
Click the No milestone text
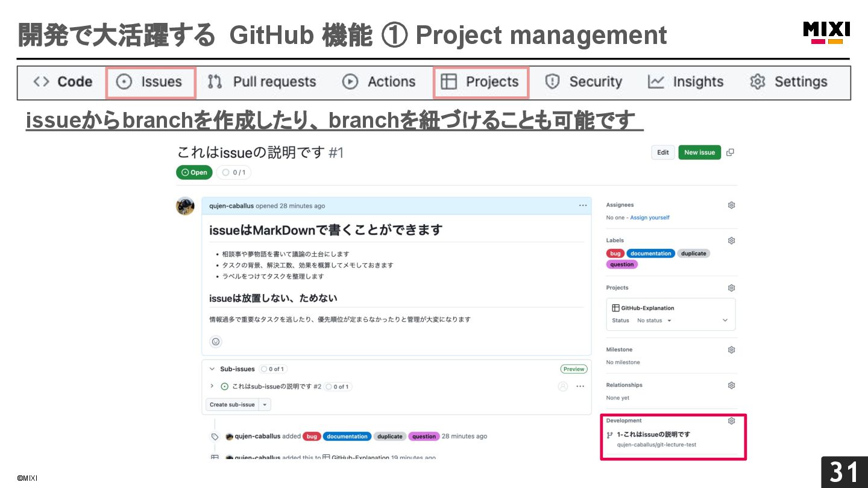tap(623, 362)
